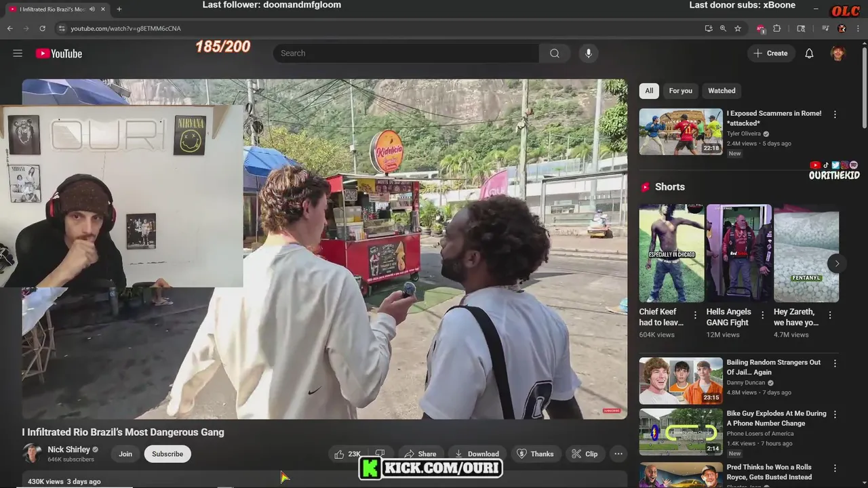Image resolution: width=868 pixels, height=488 pixels.
Task: Open the 'Especially in Chicago' short thumbnail
Action: pyautogui.click(x=671, y=253)
